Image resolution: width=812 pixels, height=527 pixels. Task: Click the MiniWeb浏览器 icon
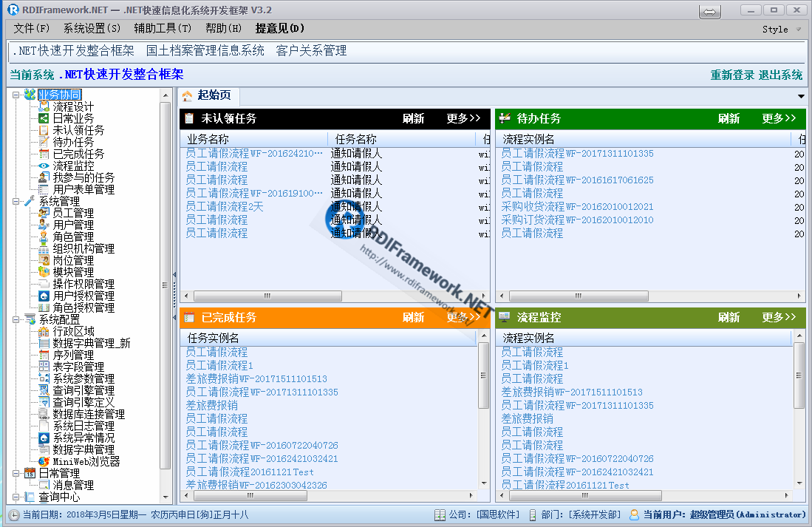pos(44,461)
